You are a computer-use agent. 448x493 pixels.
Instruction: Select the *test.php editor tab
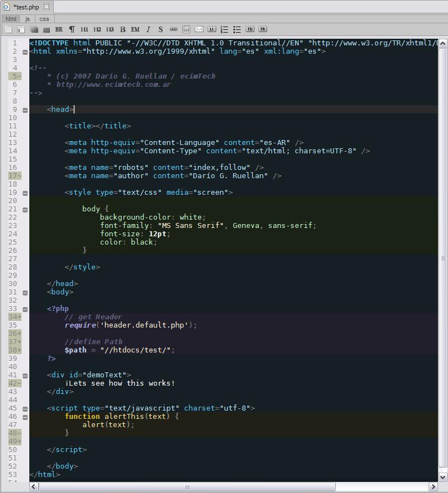27,7
